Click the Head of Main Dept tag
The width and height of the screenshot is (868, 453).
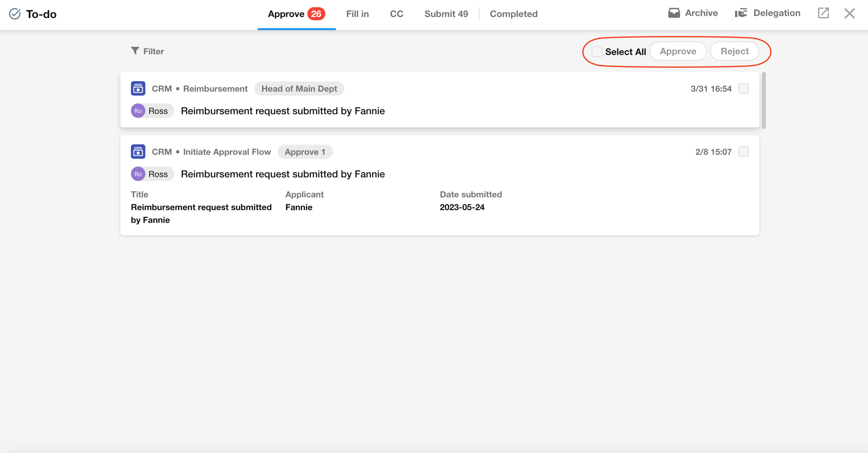click(299, 89)
